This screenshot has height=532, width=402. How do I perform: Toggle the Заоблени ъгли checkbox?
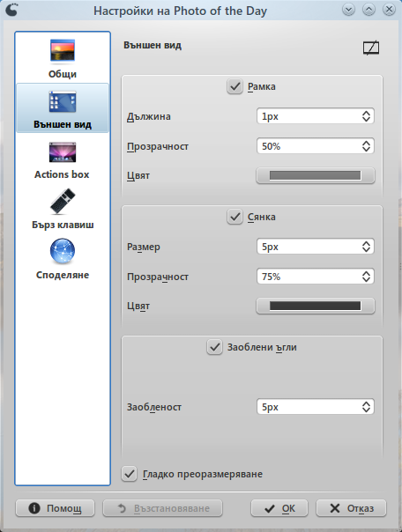[214, 347]
